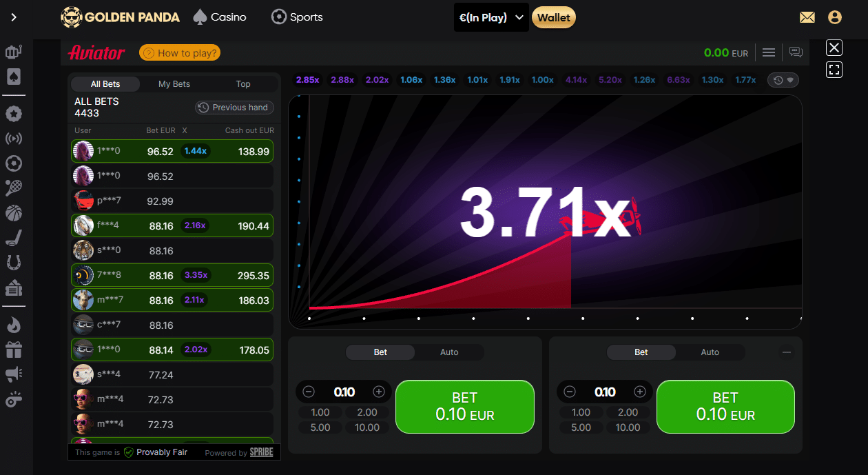The height and width of the screenshot is (475, 868).
Task: Click the first panel bet amount field
Action: pos(344,392)
